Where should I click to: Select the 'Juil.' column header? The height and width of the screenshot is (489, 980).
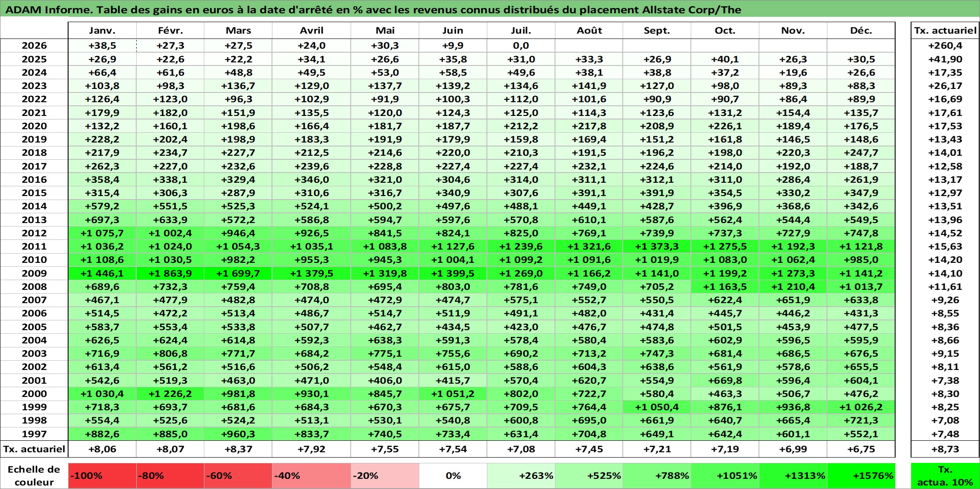(521, 31)
